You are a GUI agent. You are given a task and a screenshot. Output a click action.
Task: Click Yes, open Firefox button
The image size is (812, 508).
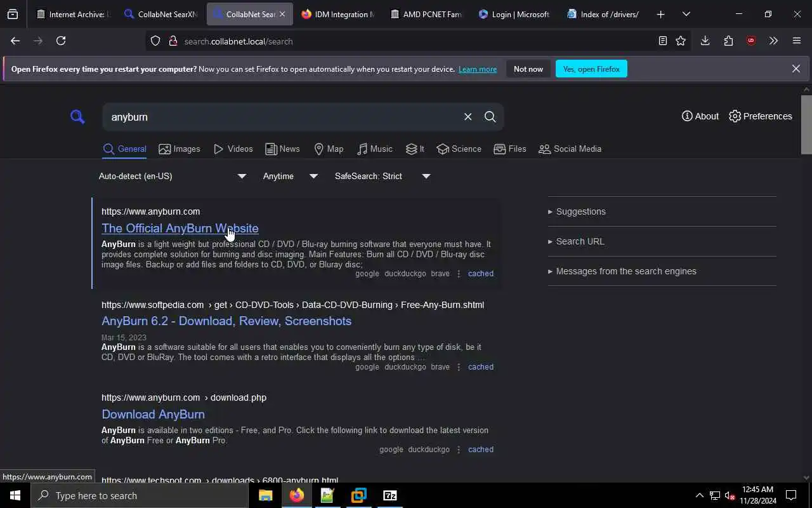pos(591,69)
